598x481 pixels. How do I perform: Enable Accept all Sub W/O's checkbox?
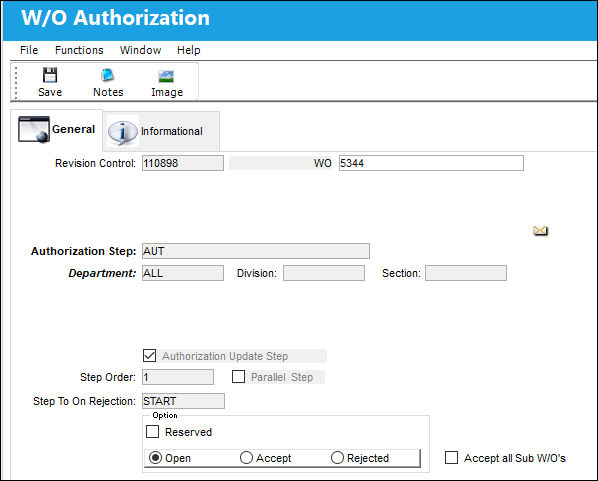[452, 458]
